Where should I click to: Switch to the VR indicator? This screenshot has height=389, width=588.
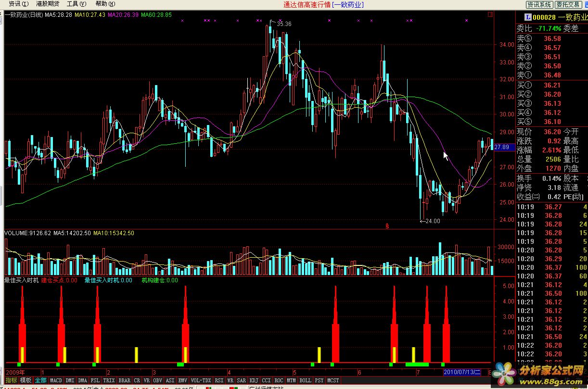pos(147,380)
